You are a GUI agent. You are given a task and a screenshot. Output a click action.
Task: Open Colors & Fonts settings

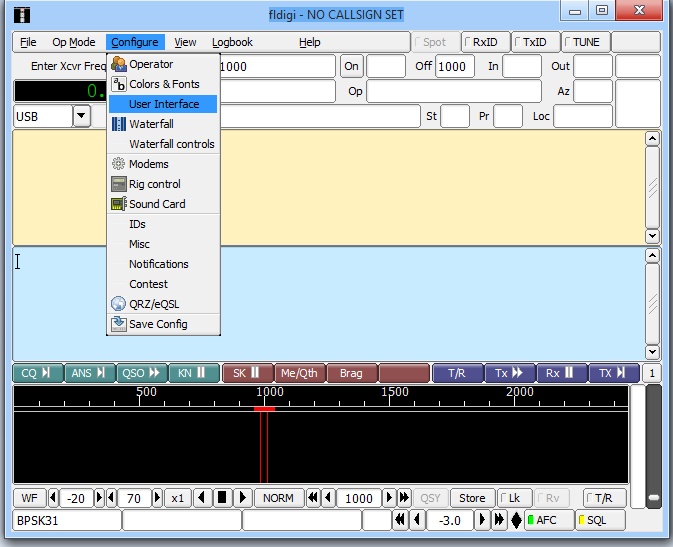[163, 84]
